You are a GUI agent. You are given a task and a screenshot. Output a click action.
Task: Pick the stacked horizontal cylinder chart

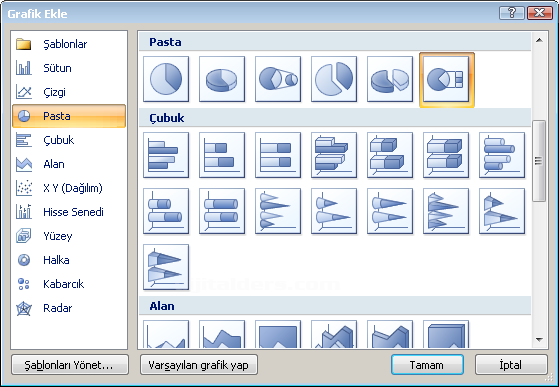click(x=166, y=211)
